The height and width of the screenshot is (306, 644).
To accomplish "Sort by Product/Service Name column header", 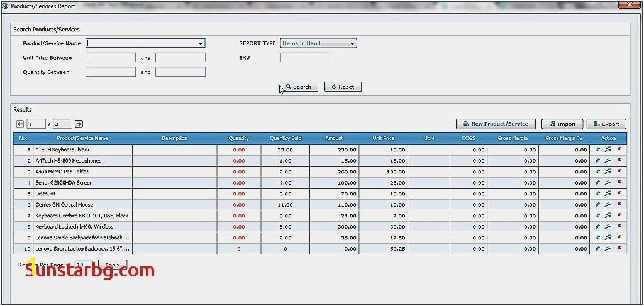I will coord(82,138).
